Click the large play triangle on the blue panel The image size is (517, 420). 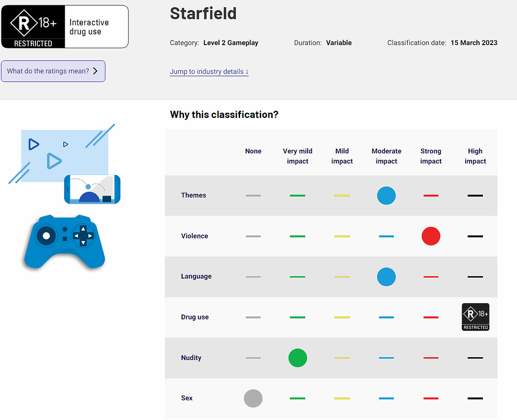point(54,161)
